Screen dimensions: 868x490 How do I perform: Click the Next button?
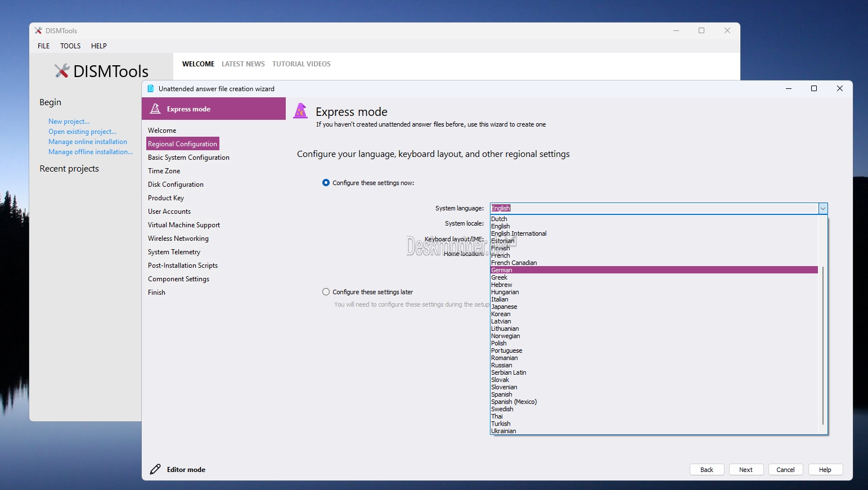[x=746, y=470]
